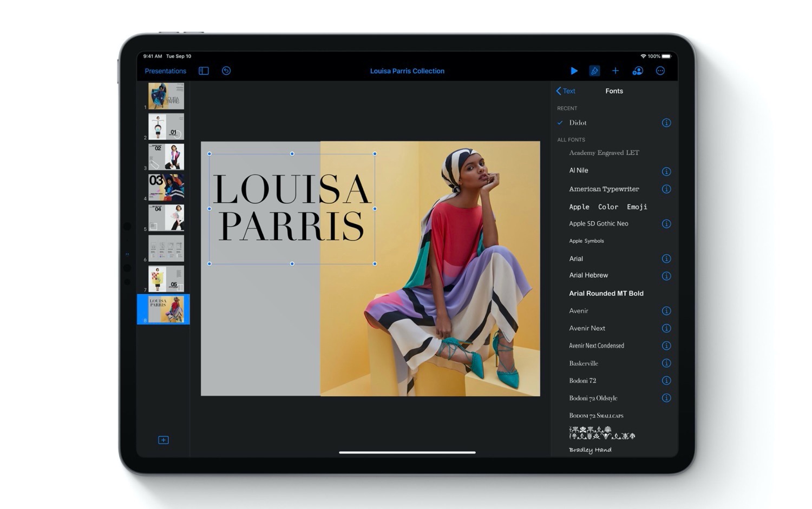Show info for Avenir Next font
812x509 pixels.
[666, 328]
